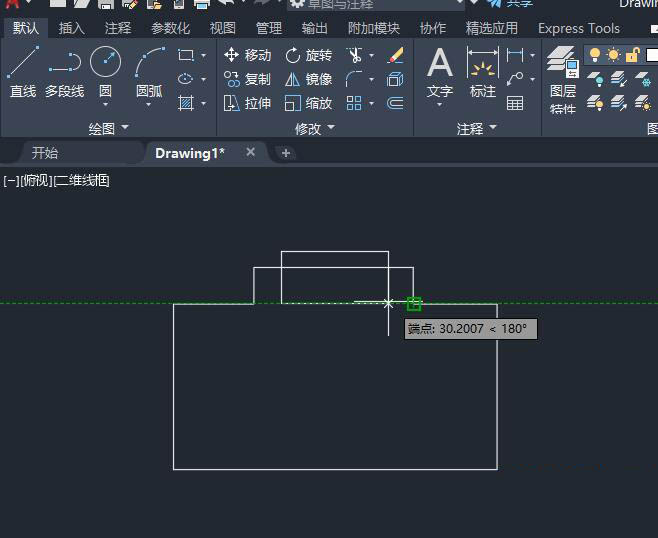This screenshot has width=658, height=538.
Task: Open the Output (输出) ribbon tab
Action: click(315, 28)
